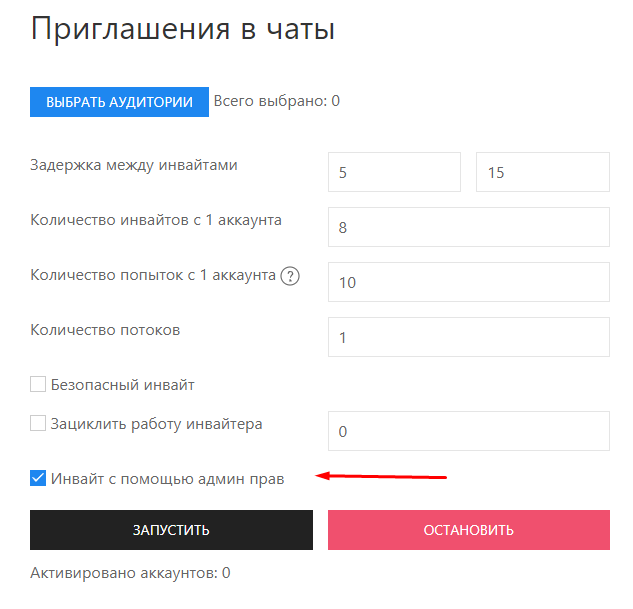Click the "Количество потоков" label
This screenshot has width=633, height=609.
(x=106, y=330)
